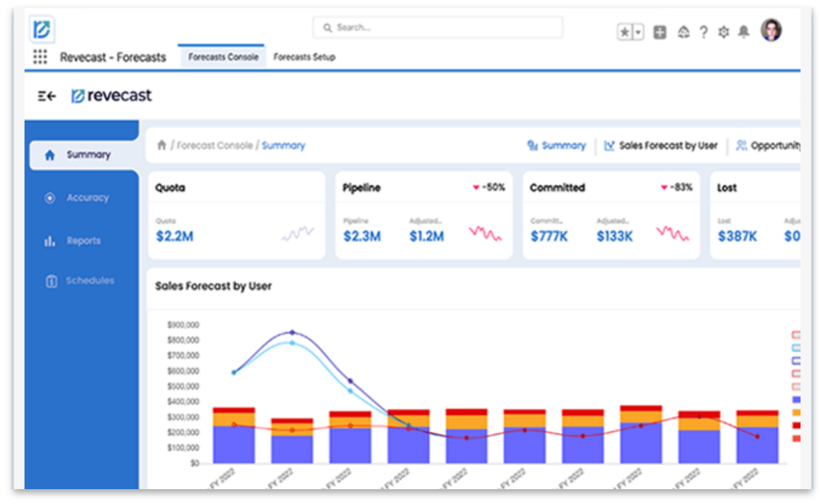Screen dimensions: 825x504
Task: Open the App Launcher grid icon
Action: point(40,57)
